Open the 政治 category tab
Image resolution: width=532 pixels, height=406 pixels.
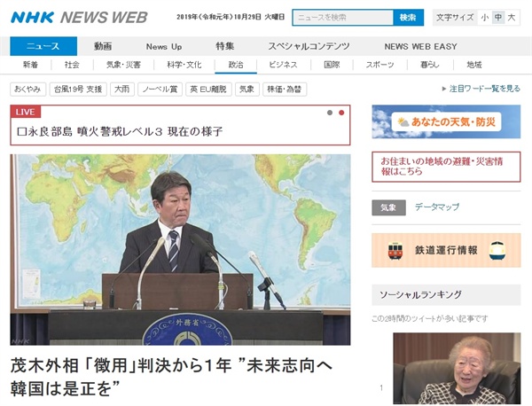235,65
